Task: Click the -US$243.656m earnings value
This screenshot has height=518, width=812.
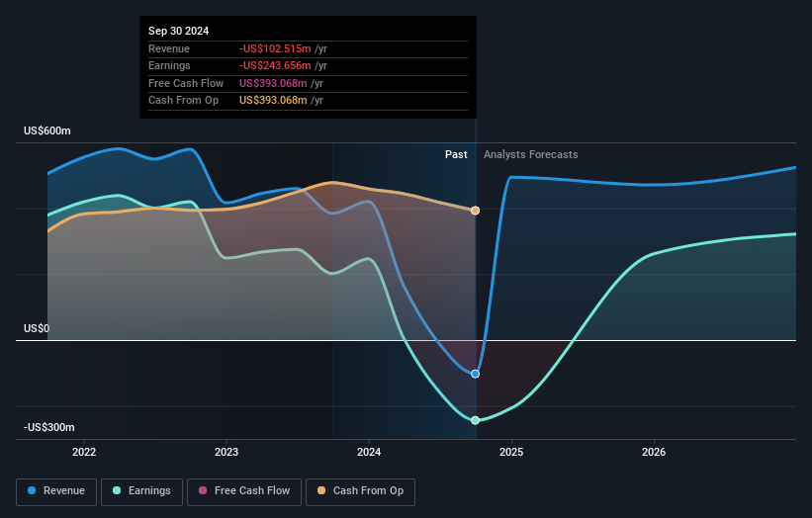Action: tap(275, 65)
